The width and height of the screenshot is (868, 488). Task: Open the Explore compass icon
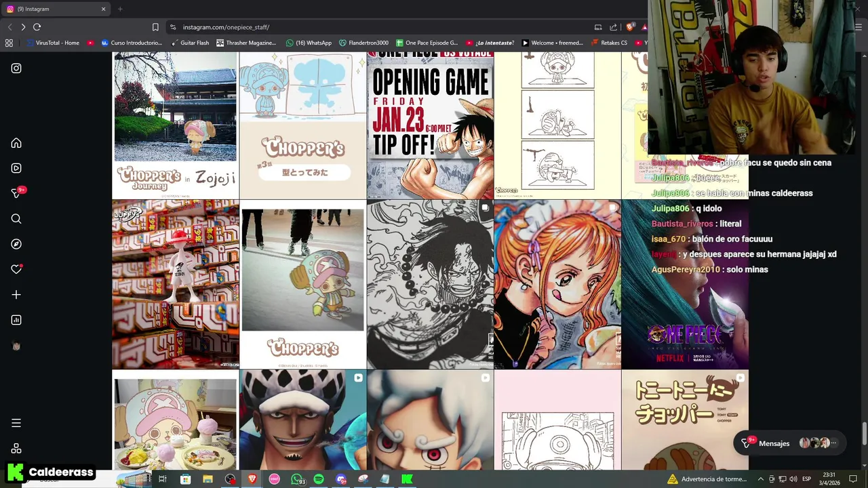point(16,244)
